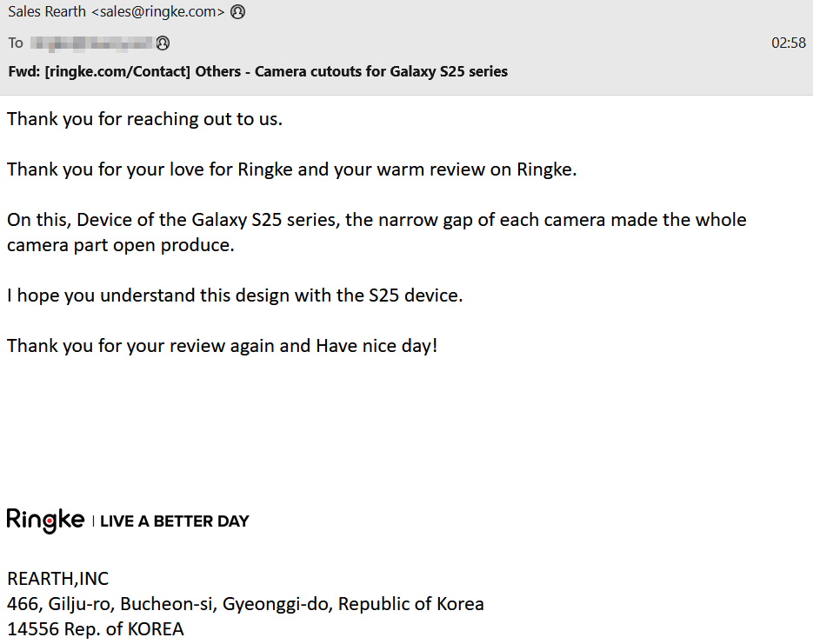The width and height of the screenshot is (813, 644).
Task: Select the sender name Sales Rearth
Action: [47, 12]
